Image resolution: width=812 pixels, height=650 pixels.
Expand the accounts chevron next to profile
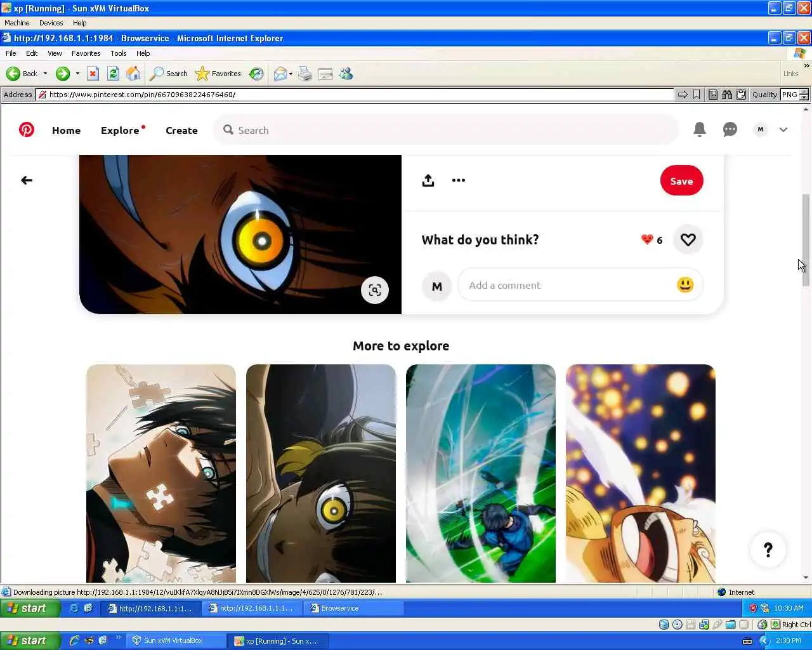point(783,129)
